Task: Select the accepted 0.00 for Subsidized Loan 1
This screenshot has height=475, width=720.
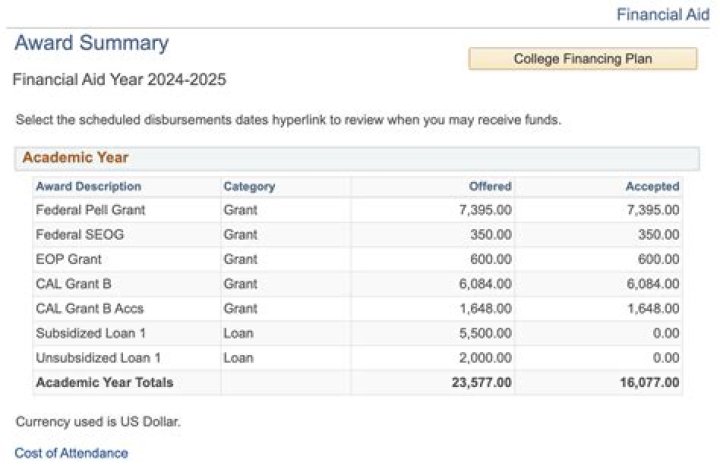Action: 666,334
